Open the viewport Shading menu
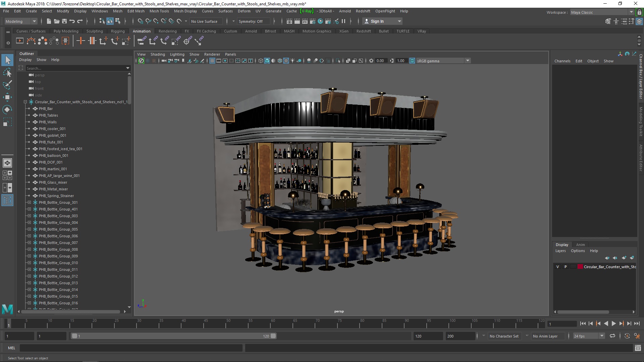The width and height of the screenshot is (644, 362). point(157,54)
